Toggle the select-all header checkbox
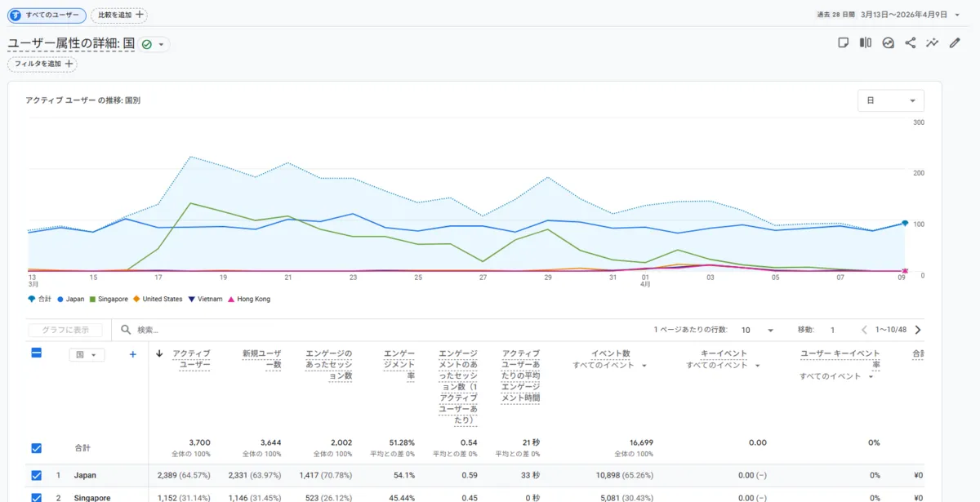 click(x=36, y=353)
